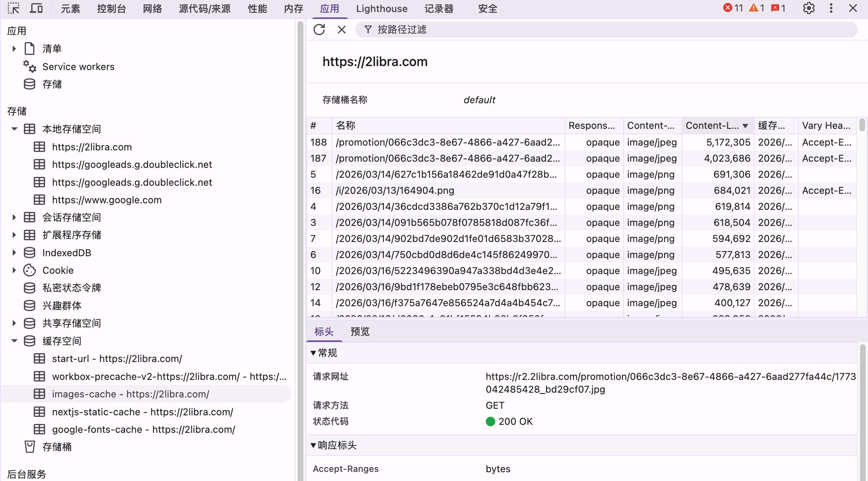
Task: Expand the Cookie node
Action: (14, 270)
